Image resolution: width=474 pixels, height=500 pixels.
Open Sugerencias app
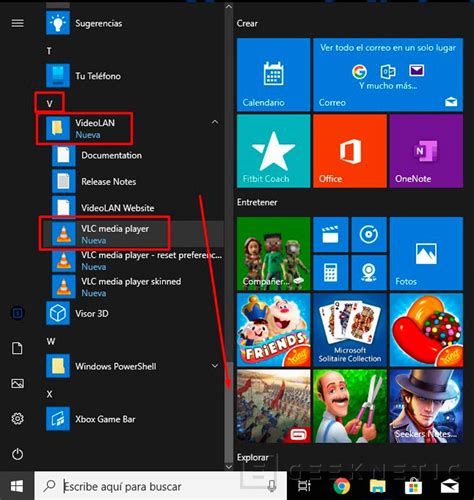pos(133,23)
